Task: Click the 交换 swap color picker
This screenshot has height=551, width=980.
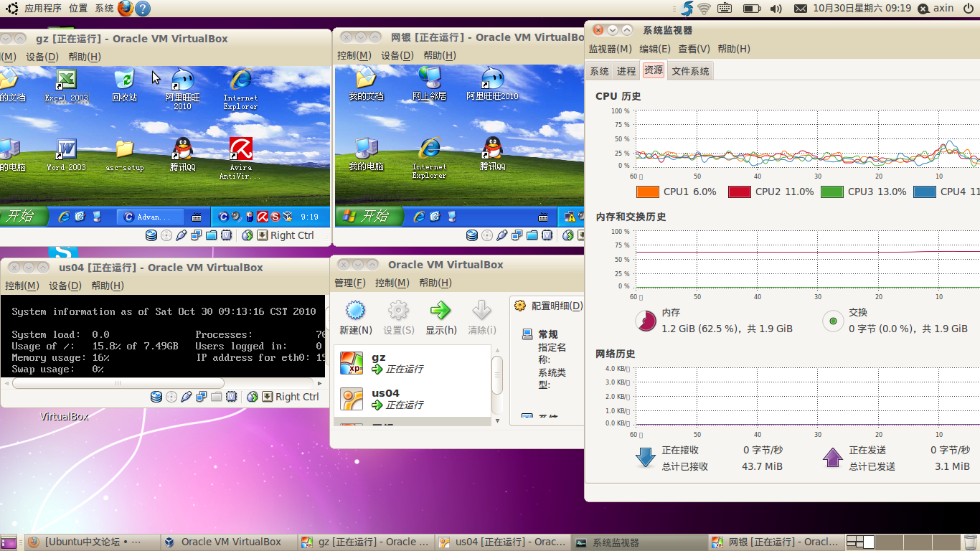Action: tap(833, 321)
